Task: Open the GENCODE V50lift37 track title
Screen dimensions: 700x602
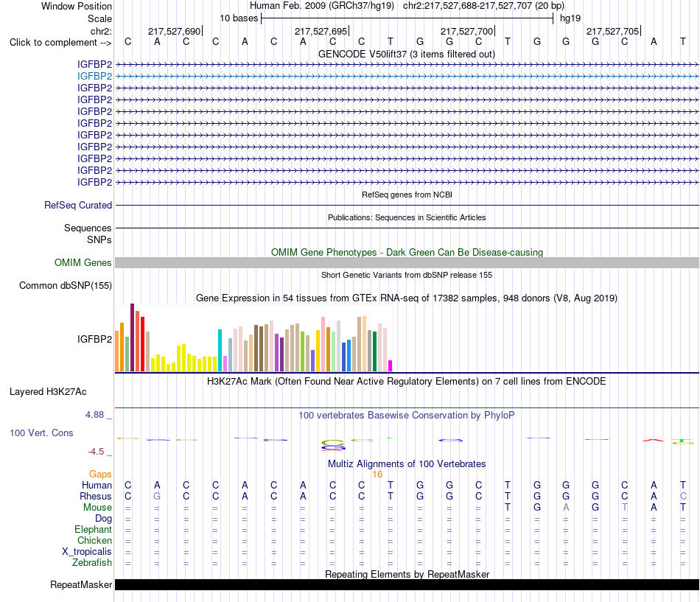Action: tap(407, 54)
